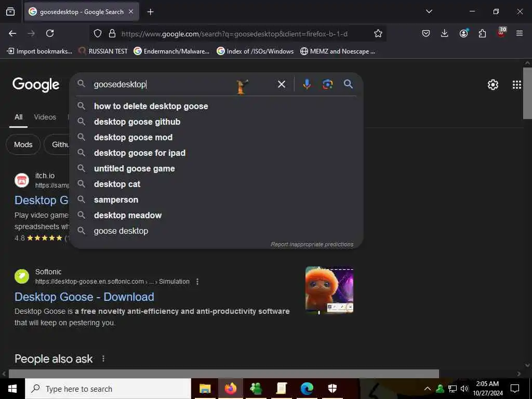This screenshot has width=532, height=399.
Task: Click the Softonic site name
Action: tap(48, 272)
